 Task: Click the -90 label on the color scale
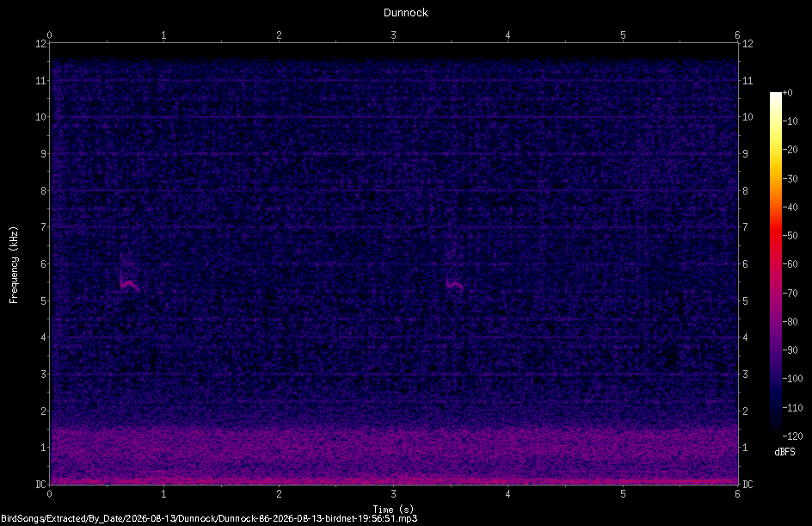790,350
